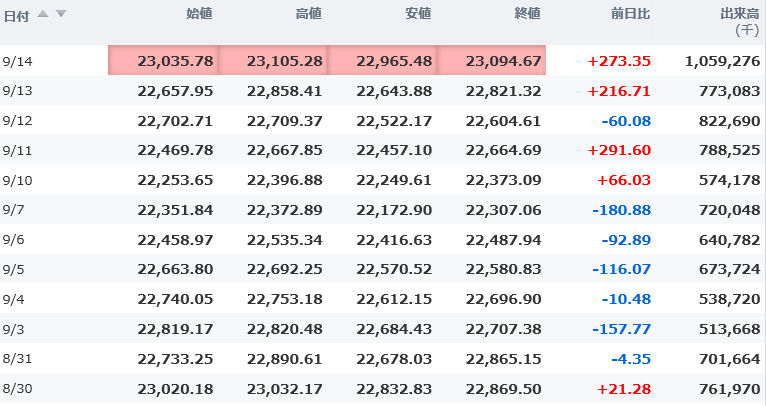
Task: Click the 出来高 column header
Action: click(x=739, y=13)
